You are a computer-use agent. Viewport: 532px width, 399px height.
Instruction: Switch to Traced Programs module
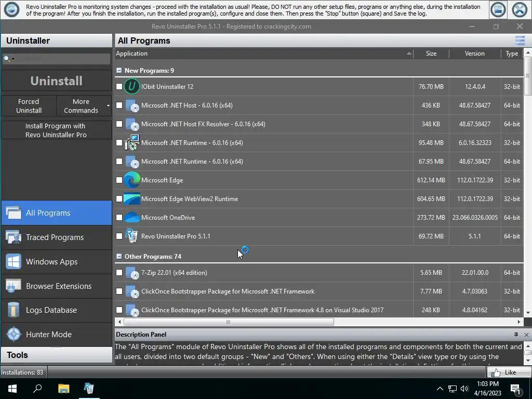pyautogui.click(x=56, y=237)
